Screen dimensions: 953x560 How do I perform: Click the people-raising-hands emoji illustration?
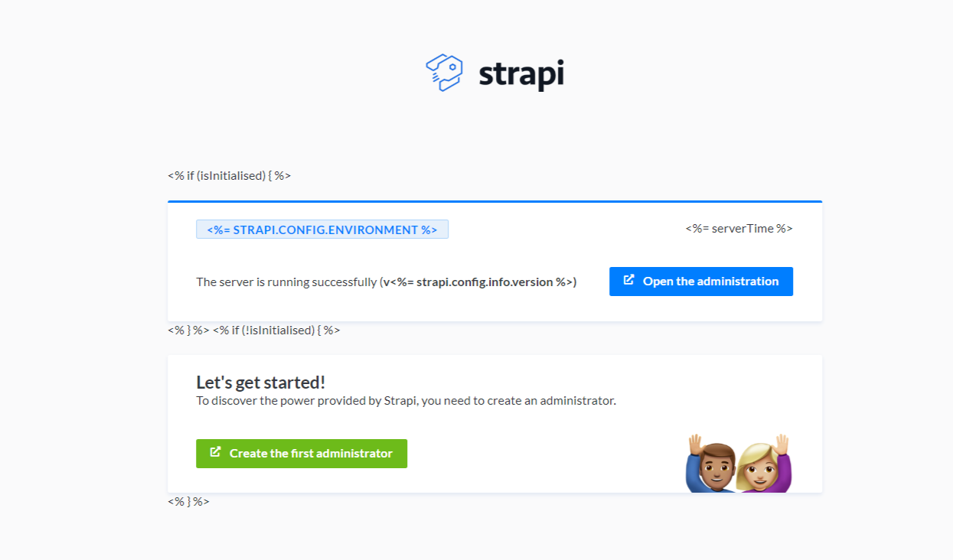click(737, 461)
